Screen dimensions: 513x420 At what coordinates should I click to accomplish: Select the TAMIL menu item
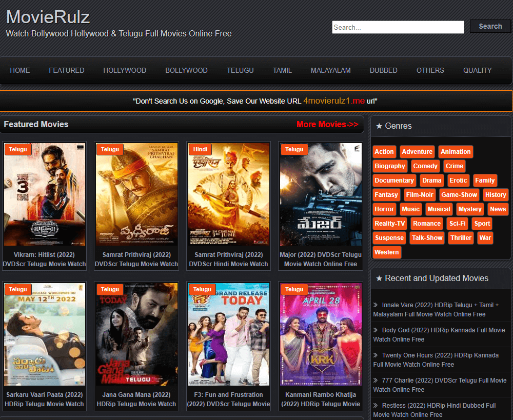tap(282, 70)
